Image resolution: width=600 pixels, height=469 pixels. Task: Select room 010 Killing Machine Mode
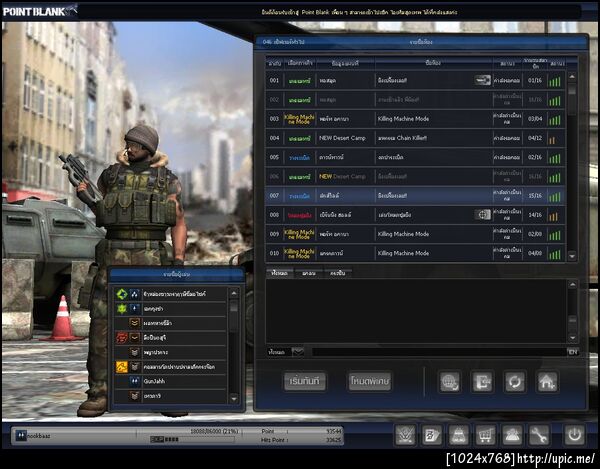pyautogui.click(x=416, y=253)
